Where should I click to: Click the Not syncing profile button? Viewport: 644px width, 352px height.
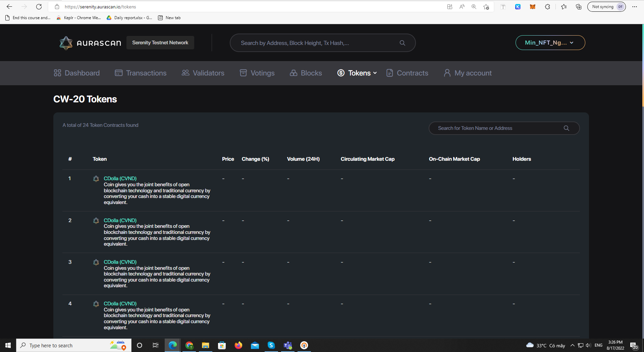(606, 7)
